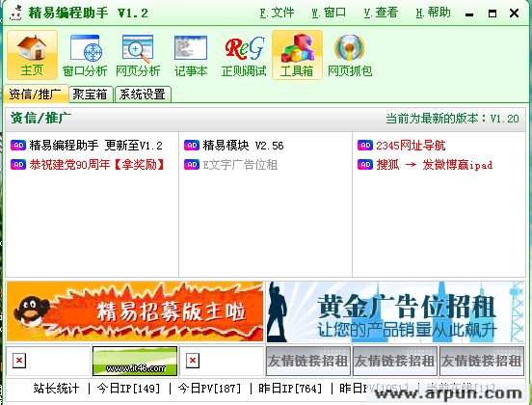The height and width of the screenshot is (405, 532).
Task: Launch the 网页抓包 packet capture tool
Action: tap(350, 55)
